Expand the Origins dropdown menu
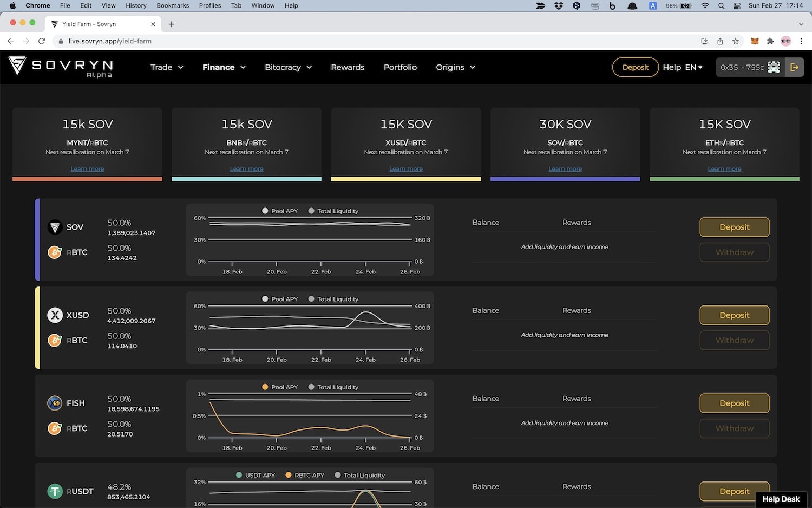The image size is (812, 508). pyautogui.click(x=456, y=67)
